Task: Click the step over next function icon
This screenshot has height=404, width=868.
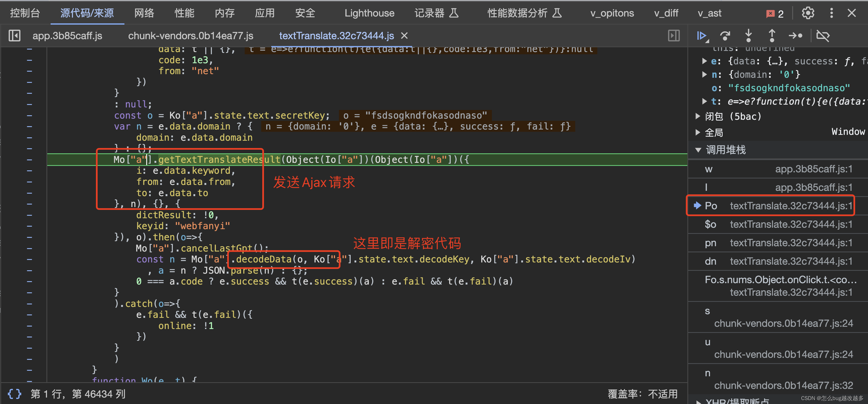Action: point(725,36)
